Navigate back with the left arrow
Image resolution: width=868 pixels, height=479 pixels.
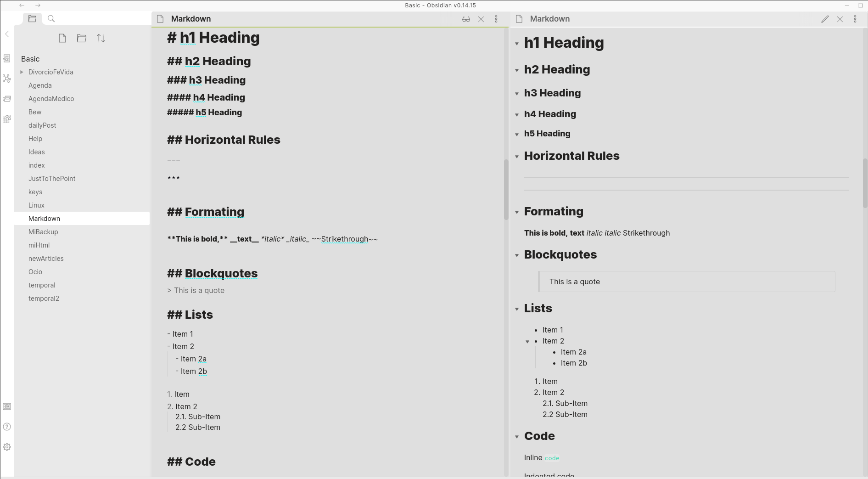[22, 6]
